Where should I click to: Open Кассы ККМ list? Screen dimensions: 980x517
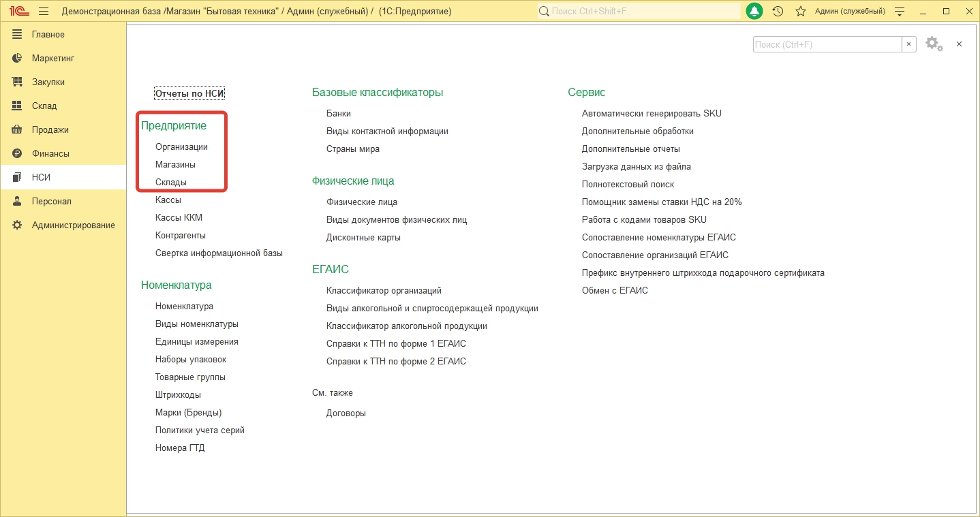pyautogui.click(x=179, y=218)
